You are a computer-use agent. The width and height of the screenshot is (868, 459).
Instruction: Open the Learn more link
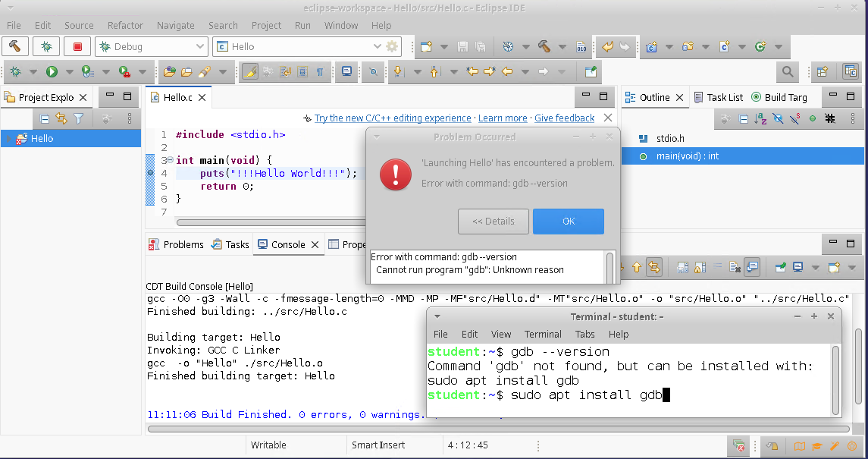(502, 118)
